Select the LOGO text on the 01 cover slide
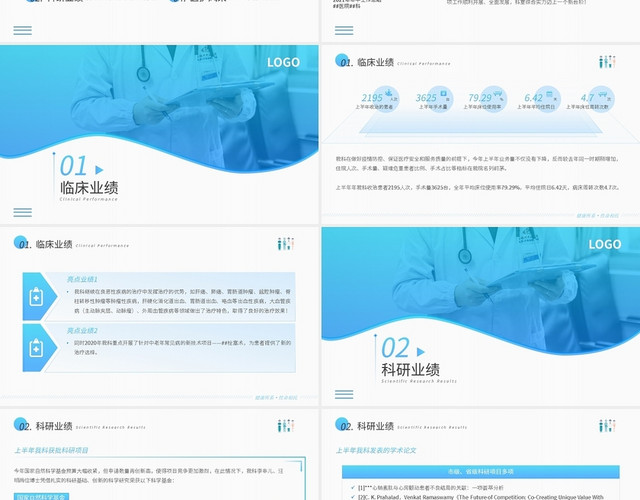640x500 pixels. click(283, 62)
